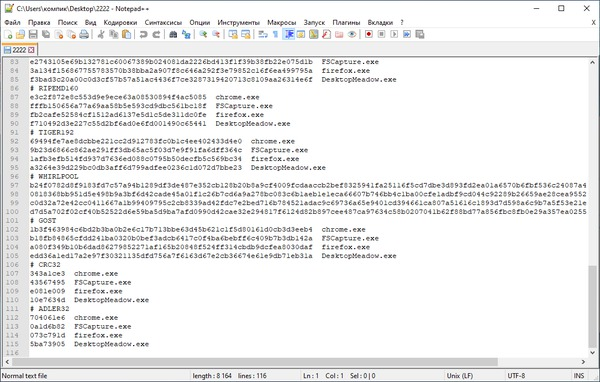This screenshot has height=382, width=600.
Task: Open Folder as Workspace icon
Action: click(x=339, y=34)
